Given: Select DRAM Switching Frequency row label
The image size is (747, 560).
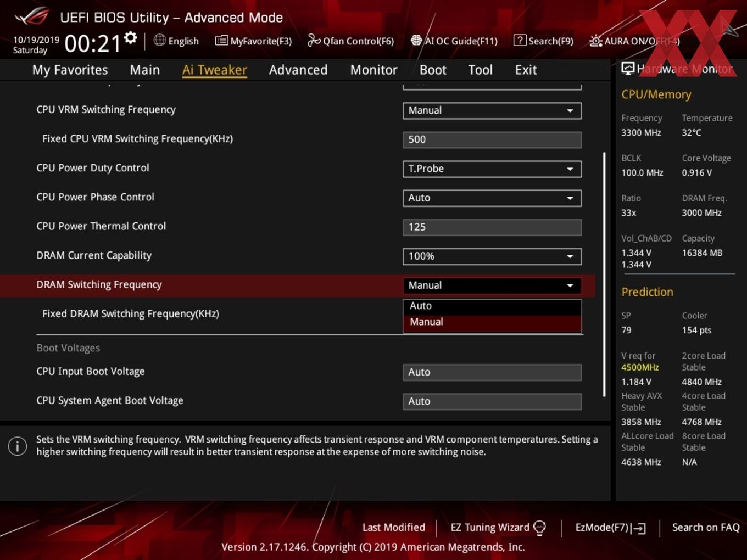Looking at the screenshot, I should pos(99,285).
